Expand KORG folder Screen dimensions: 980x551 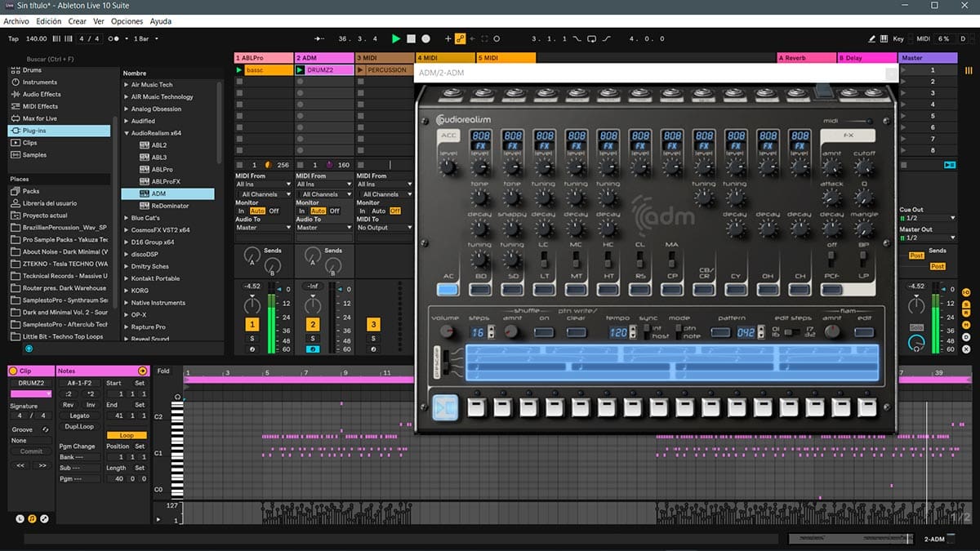[127, 291]
